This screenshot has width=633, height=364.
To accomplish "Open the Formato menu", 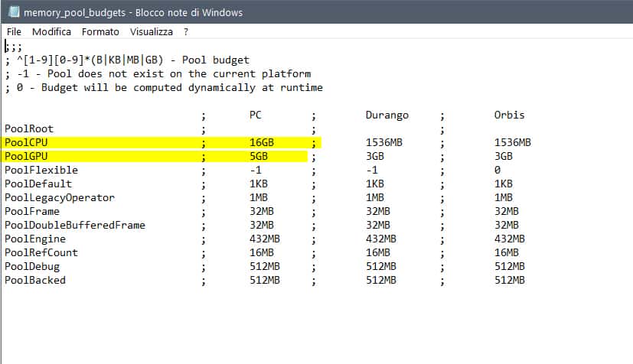I will (x=100, y=31).
